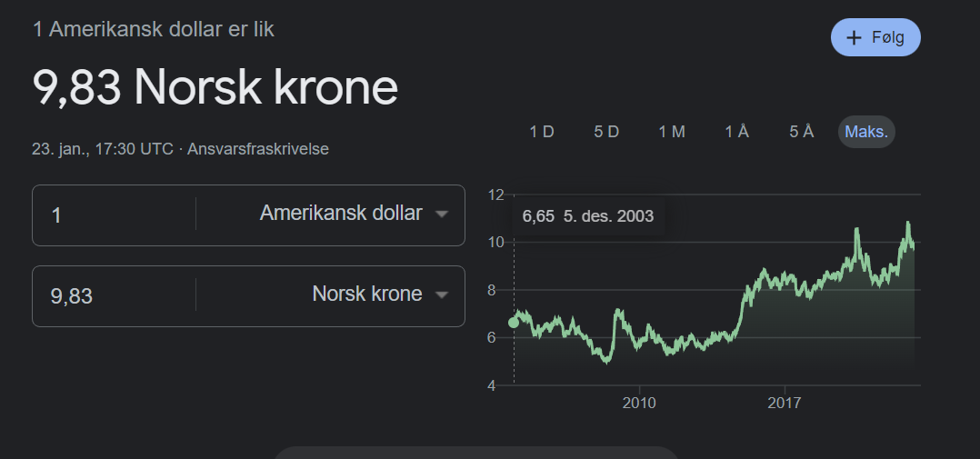Click the 6,65 5. des. 2003 tooltip

588,216
